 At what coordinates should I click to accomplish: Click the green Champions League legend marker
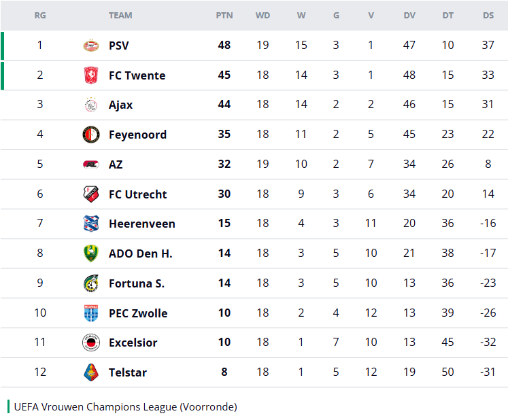[9, 406]
